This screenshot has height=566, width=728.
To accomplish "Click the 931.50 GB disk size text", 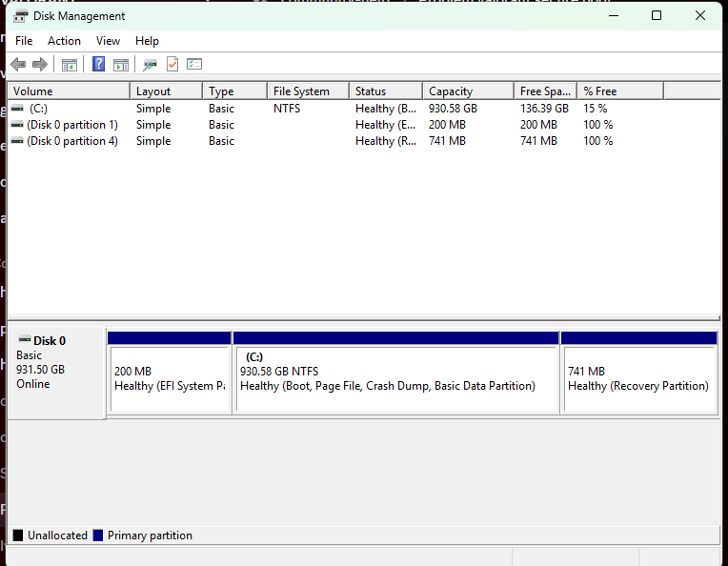I will click(x=40, y=370).
